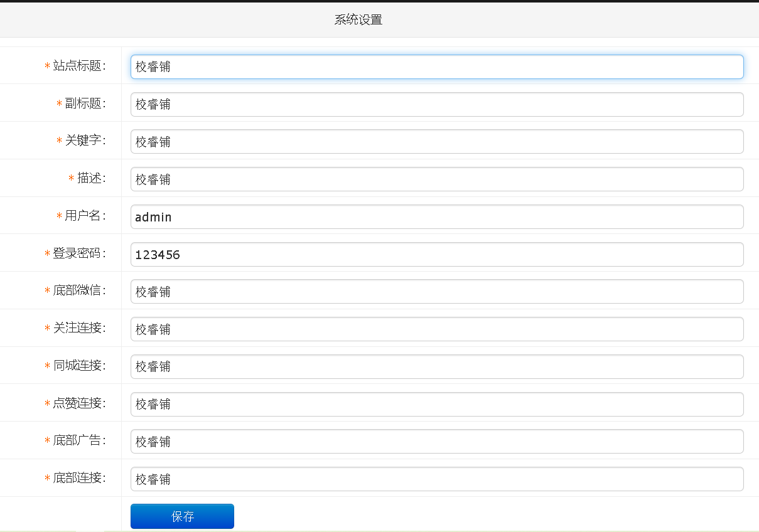Viewport: 759px width, 532px height.
Task: Click inside the 底部广告 input box
Action: (x=436, y=441)
